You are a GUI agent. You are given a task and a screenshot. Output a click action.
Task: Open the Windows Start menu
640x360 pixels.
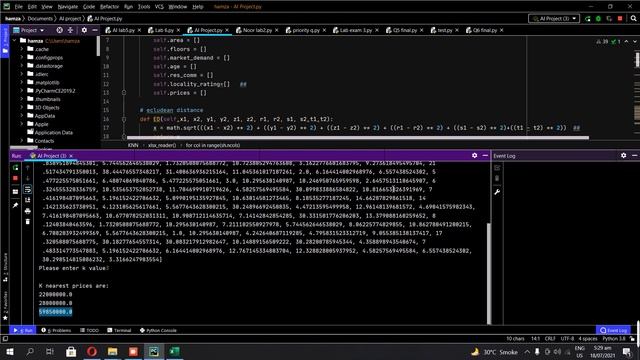(10, 351)
